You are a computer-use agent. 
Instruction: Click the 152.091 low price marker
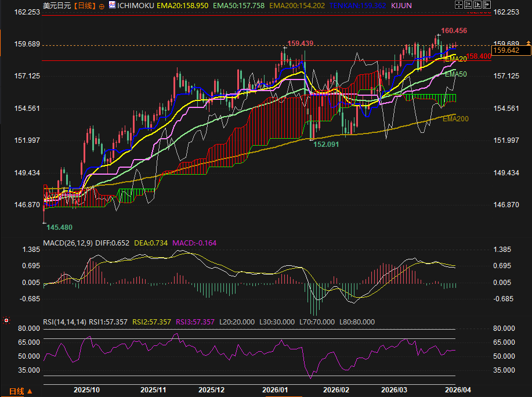coord(326,144)
